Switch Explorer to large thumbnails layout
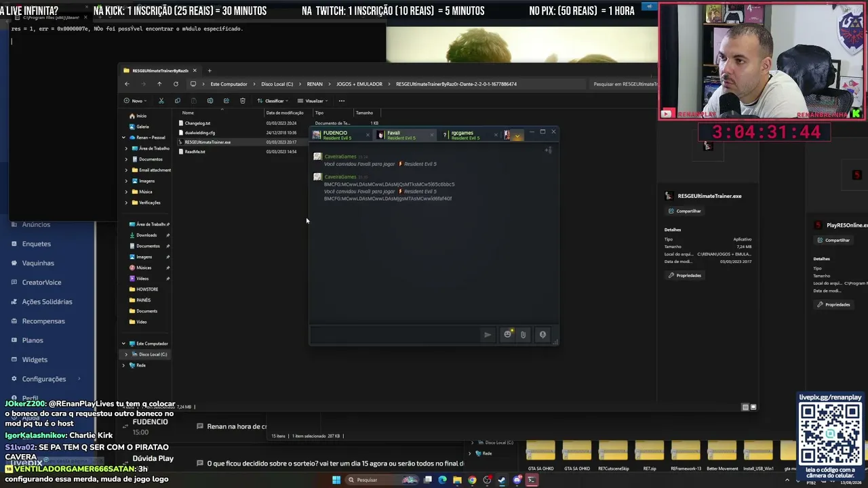The image size is (868, 488). click(753, 407)
